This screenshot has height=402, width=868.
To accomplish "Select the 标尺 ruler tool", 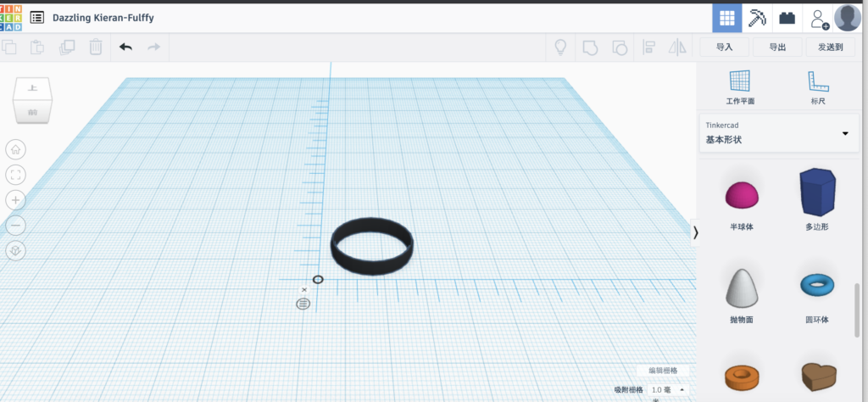I will pyautogui.click(x=818, y=87).
